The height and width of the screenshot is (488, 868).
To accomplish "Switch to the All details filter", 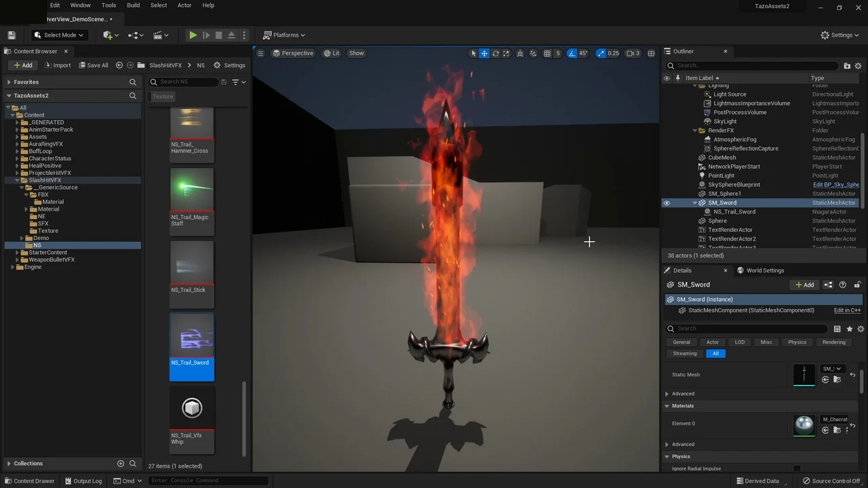I will tap(715, 353).
